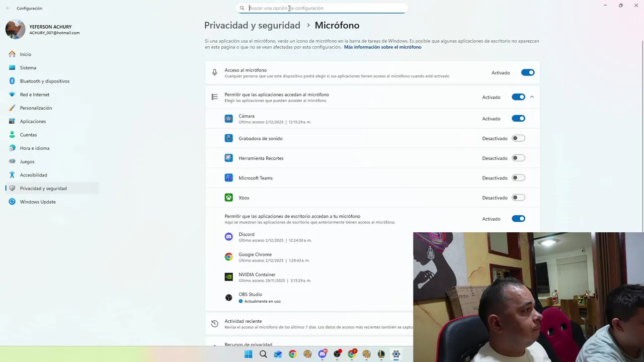Click the Settings gear in the taskbar

396,354
